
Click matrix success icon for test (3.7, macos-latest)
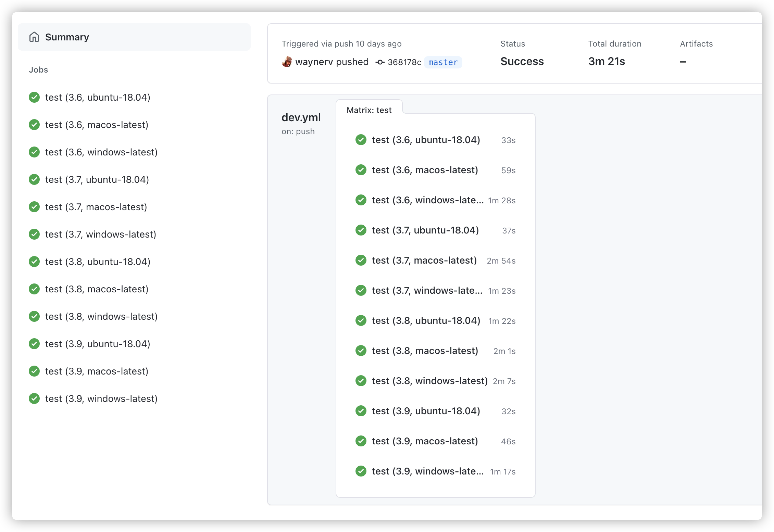coord(361,260)
